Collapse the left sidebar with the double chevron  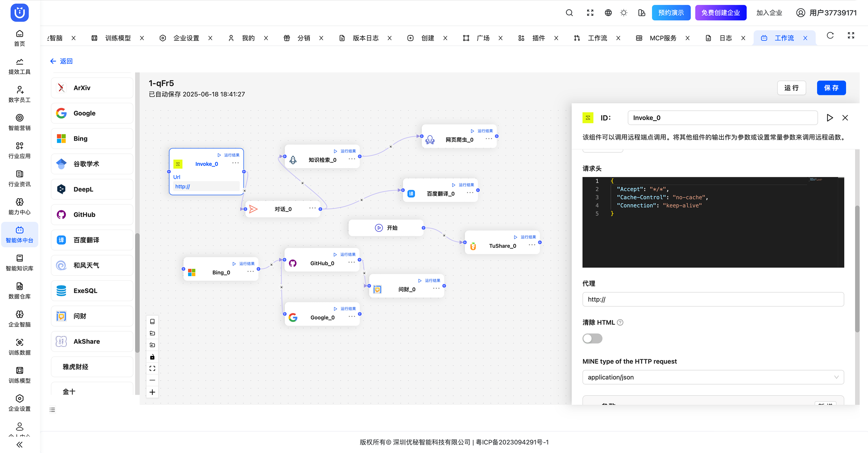point(20,444)
